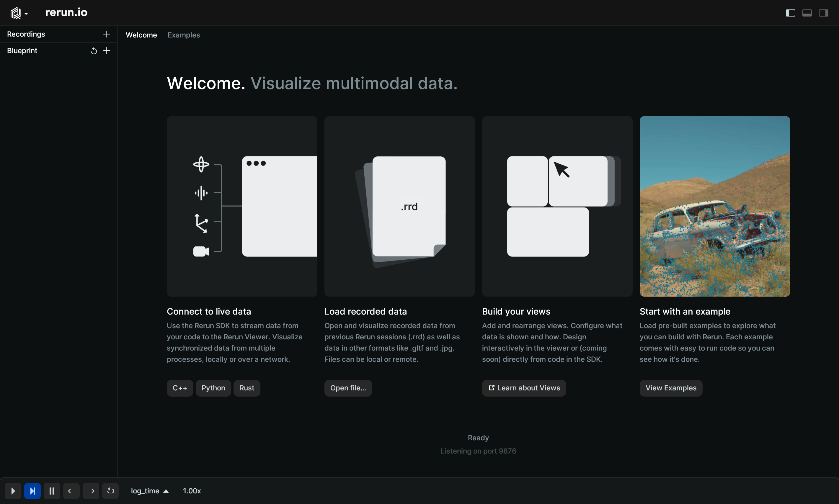
Task: Step back one frame with left arrow
Action: pos(71,491)
